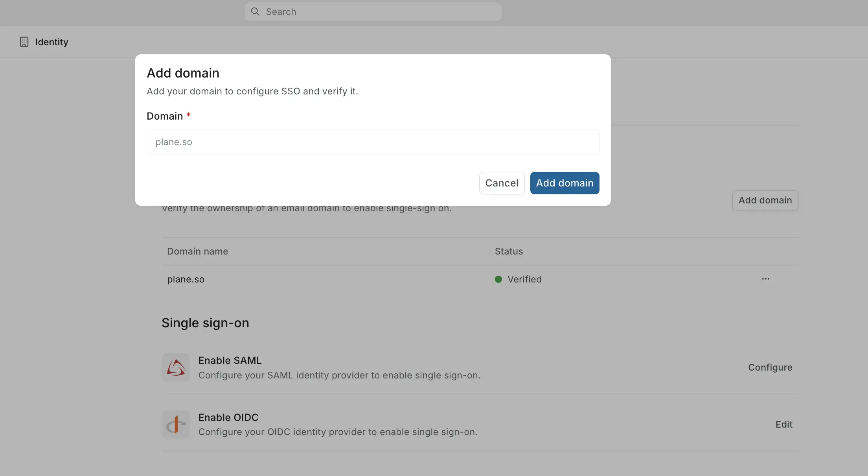Open the Identity section
This screenshot has height=476, width=868.
pyautogui.click(x=51, y=42)
